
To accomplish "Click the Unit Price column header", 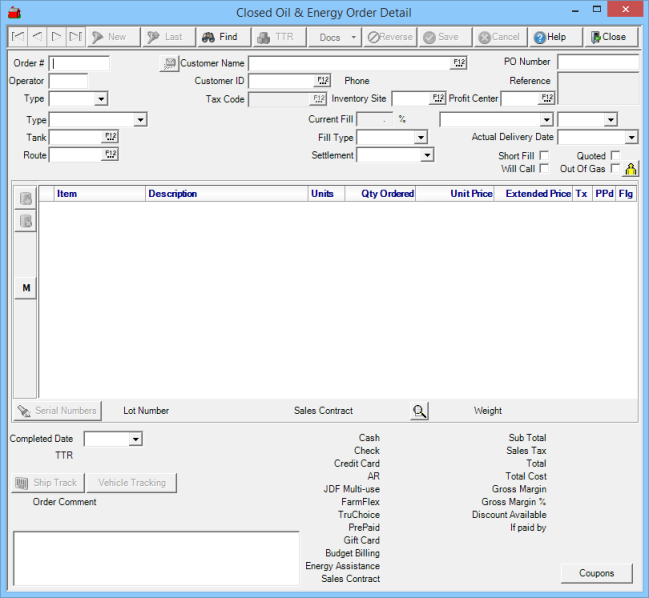I will [470, 194].
